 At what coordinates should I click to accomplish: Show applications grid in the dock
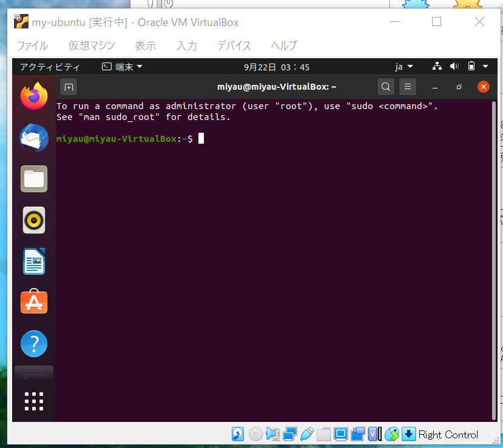tap(34, 401)
